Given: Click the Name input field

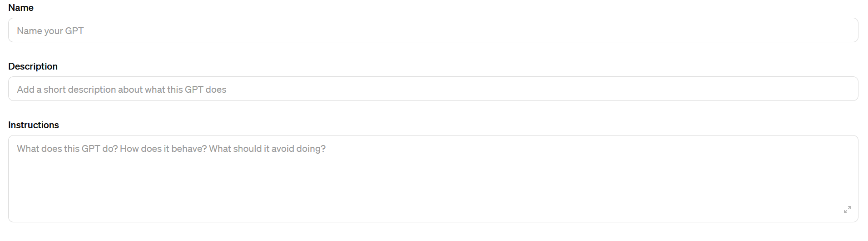Looking at the screenshot, I should pos(432,30).
